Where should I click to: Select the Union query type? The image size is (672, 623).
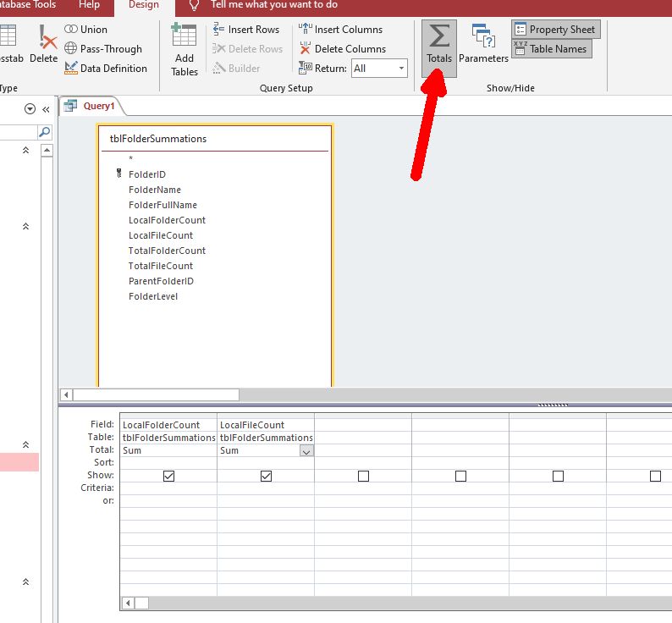85,29
